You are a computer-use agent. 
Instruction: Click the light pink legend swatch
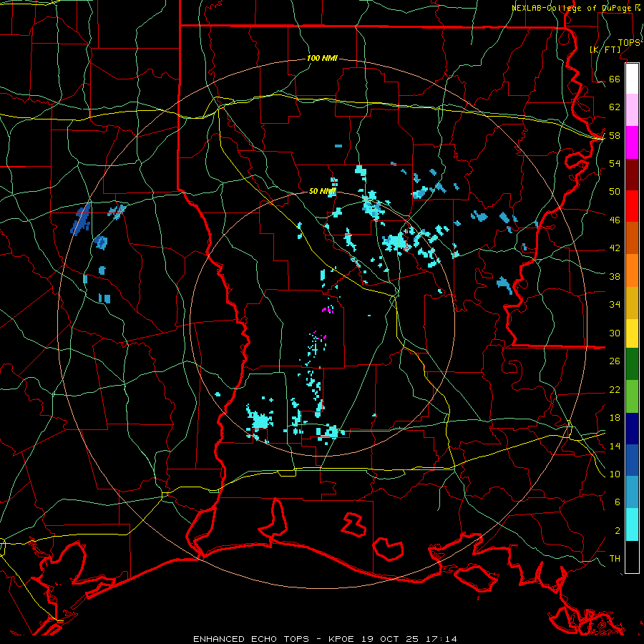[632, 109]
